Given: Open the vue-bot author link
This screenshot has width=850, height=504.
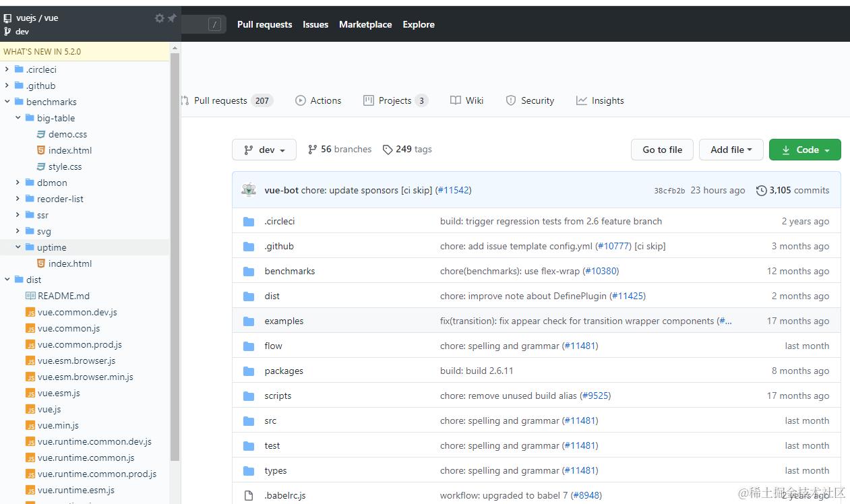Looking at the screenshot, I should coord(281,190).
